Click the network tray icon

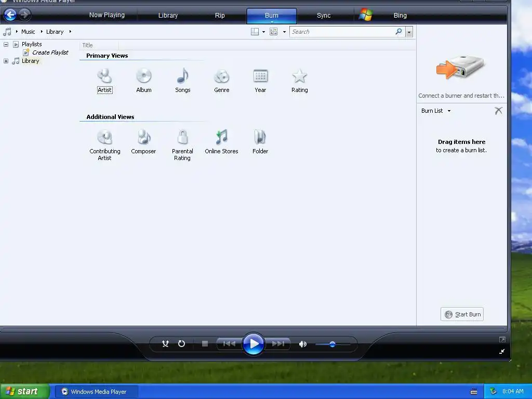tap(494, 391)
